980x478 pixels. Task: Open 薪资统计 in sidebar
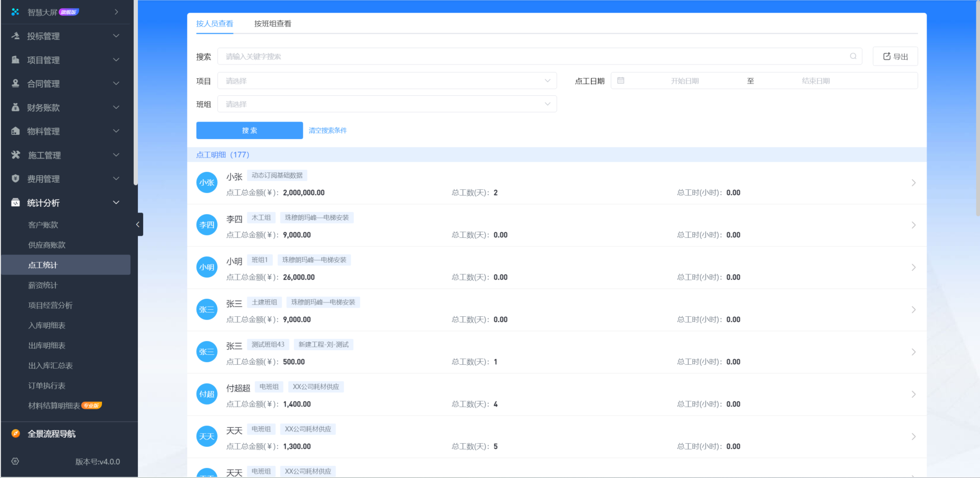tap(43, 285)
